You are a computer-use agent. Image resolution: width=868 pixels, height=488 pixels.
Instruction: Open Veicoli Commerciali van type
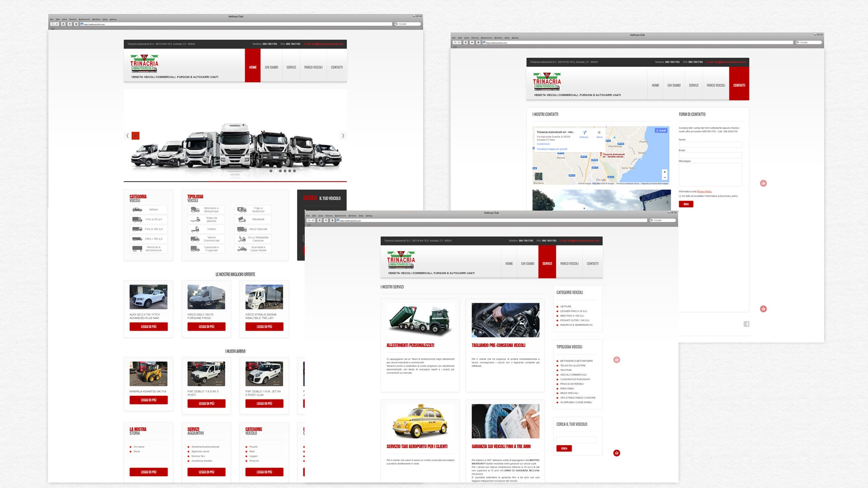click(x=207, y=239)
